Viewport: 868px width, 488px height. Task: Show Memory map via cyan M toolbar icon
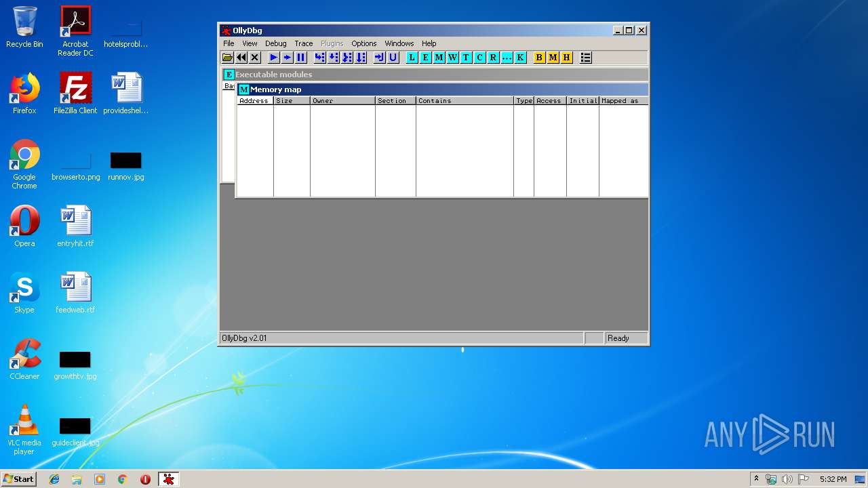click(439, 58)
